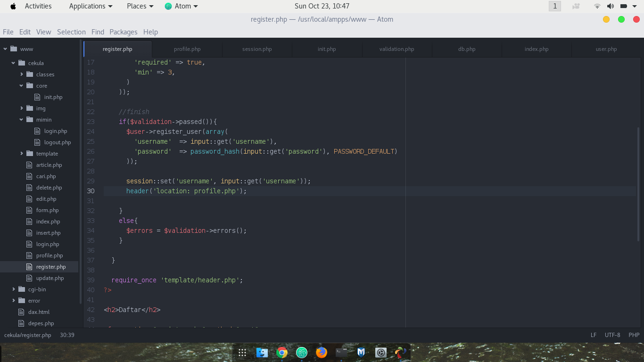Click the Atom editor icon in dock
Viewport: 644px width, 362px height.
point(302,353)
